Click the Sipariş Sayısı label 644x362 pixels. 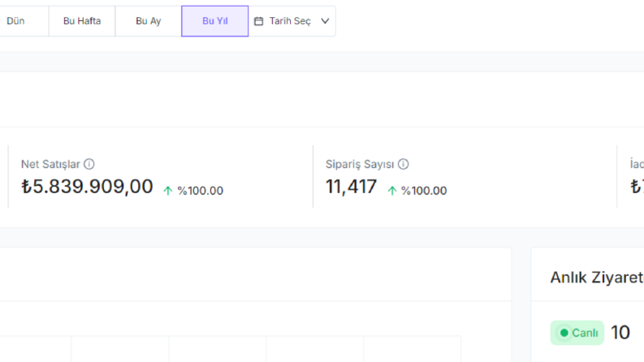(360, 164)
